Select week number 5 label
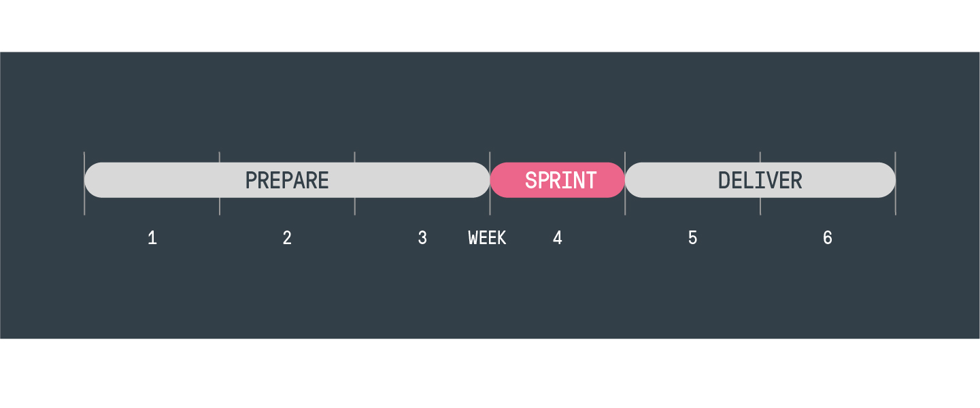Viewport: 980px width, 408px height. 692,238
